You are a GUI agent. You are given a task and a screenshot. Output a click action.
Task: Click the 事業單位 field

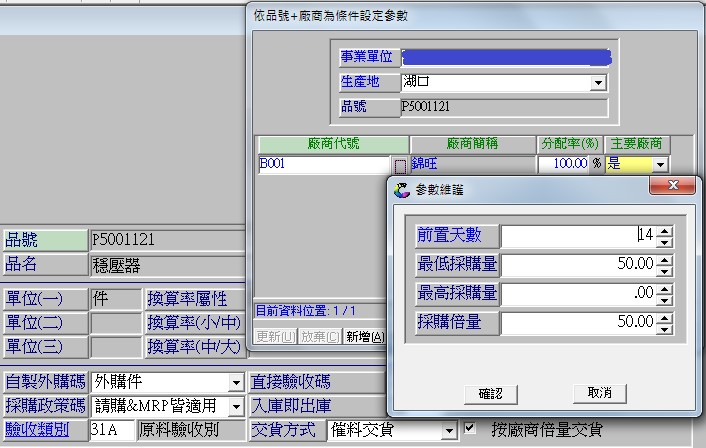click(x=506, y=58)
